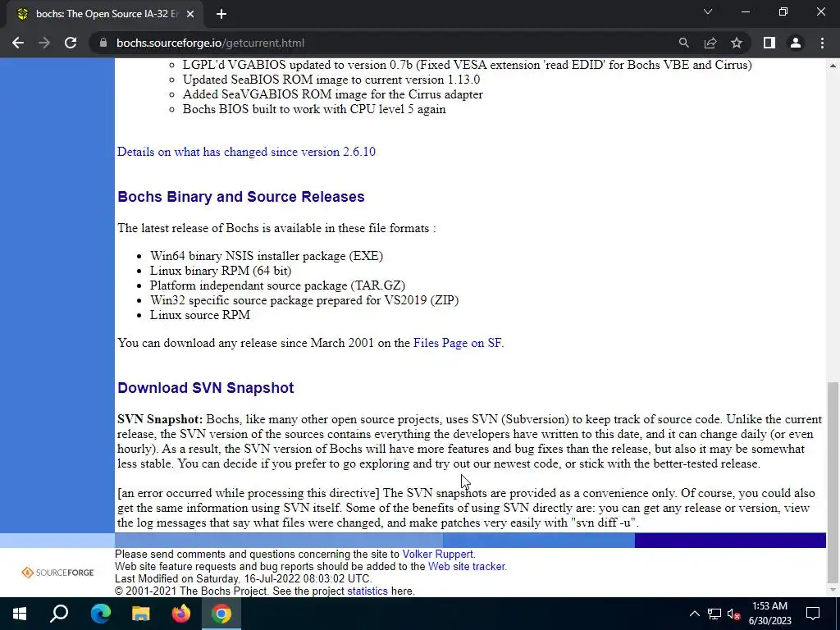
Task: Click 'Win32 specific source package' list item
Action: (x=304, y=300)
